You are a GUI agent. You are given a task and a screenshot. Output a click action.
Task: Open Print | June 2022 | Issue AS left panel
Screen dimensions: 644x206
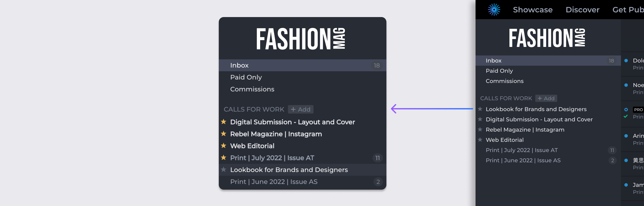274,182
